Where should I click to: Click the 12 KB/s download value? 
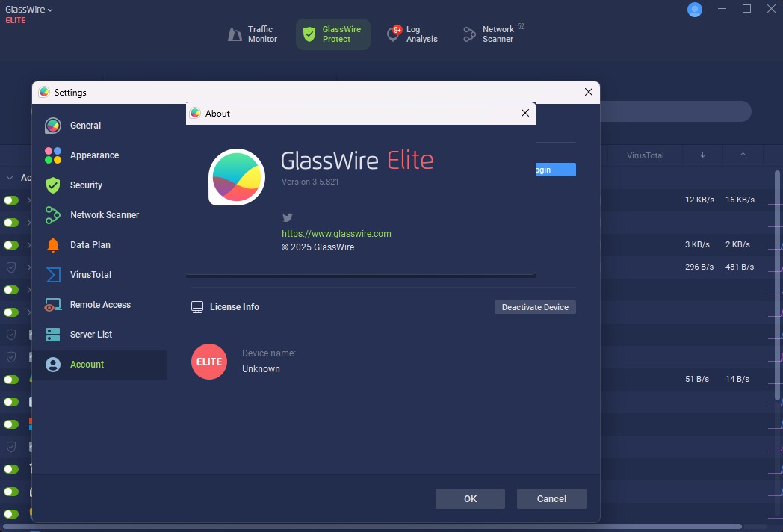[699, 199]
